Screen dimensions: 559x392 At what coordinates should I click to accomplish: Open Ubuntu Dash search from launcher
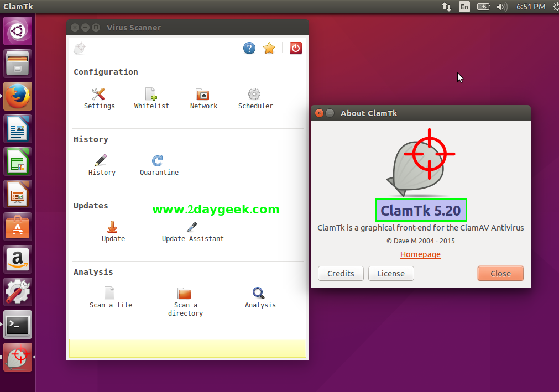(x=18, y=30)
